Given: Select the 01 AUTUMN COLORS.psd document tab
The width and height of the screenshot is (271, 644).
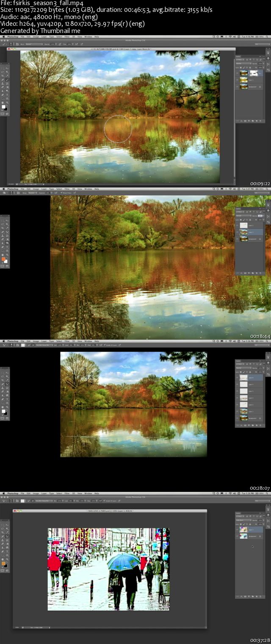Looking at the screenshot, I should click(x=122, y=49).
